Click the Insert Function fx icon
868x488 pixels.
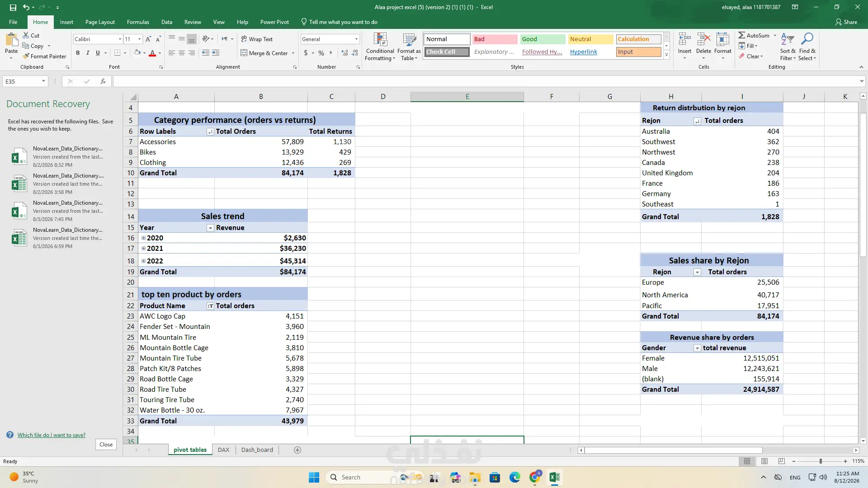103,81
